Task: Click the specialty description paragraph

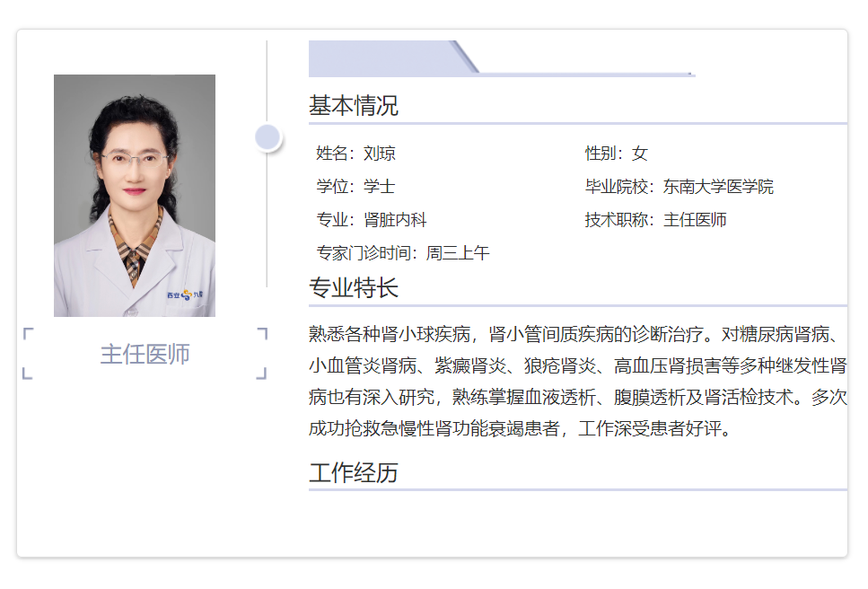Action: (576, 382)
